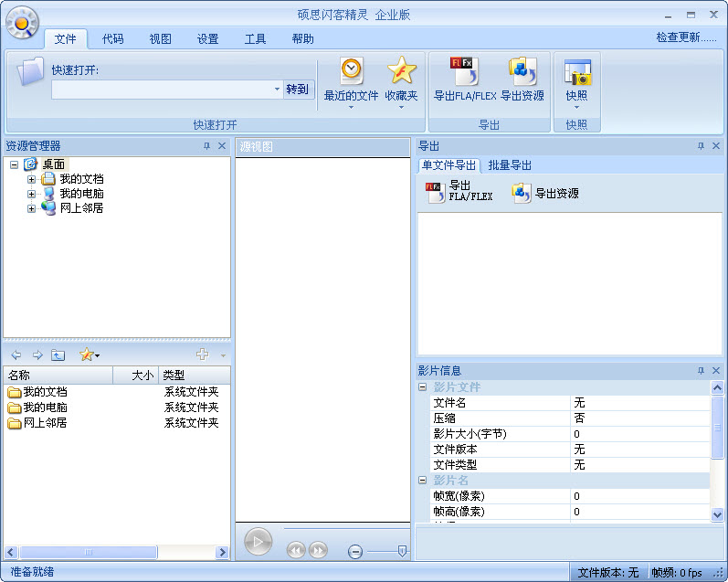Play the movie with the play button

[258, 541]
